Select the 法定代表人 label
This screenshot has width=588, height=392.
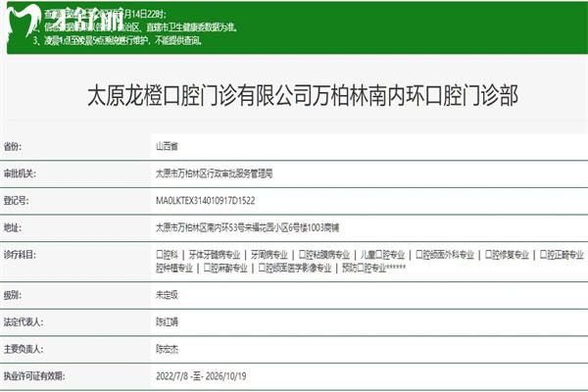24,321
